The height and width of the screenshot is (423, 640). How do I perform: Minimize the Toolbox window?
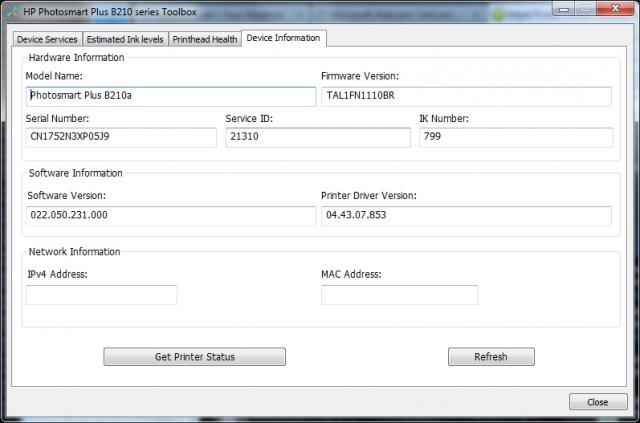(564, 9)
